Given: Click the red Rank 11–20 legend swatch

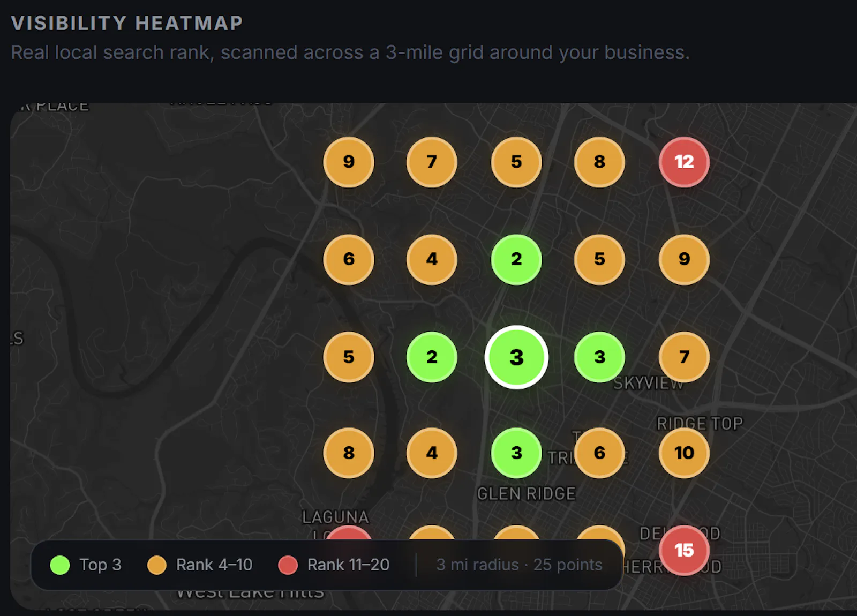Looking at the screenshot, I should tap(288, 565).
